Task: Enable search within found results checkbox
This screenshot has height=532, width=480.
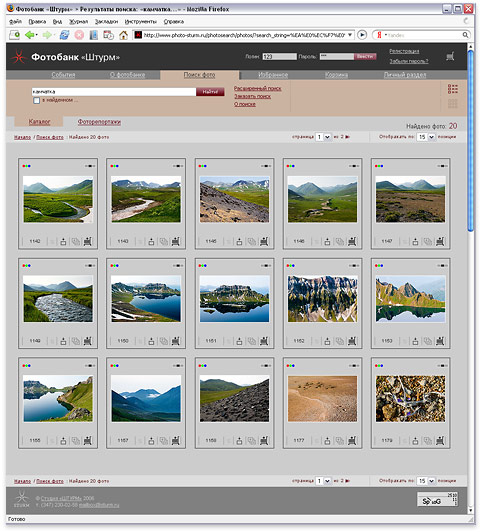Action: tap(37, 100)
